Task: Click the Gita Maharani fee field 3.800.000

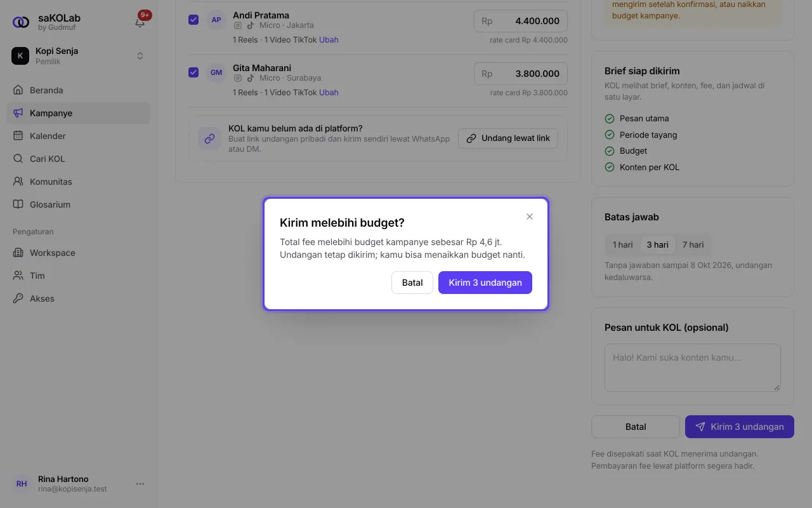Action: coord(521,74)
